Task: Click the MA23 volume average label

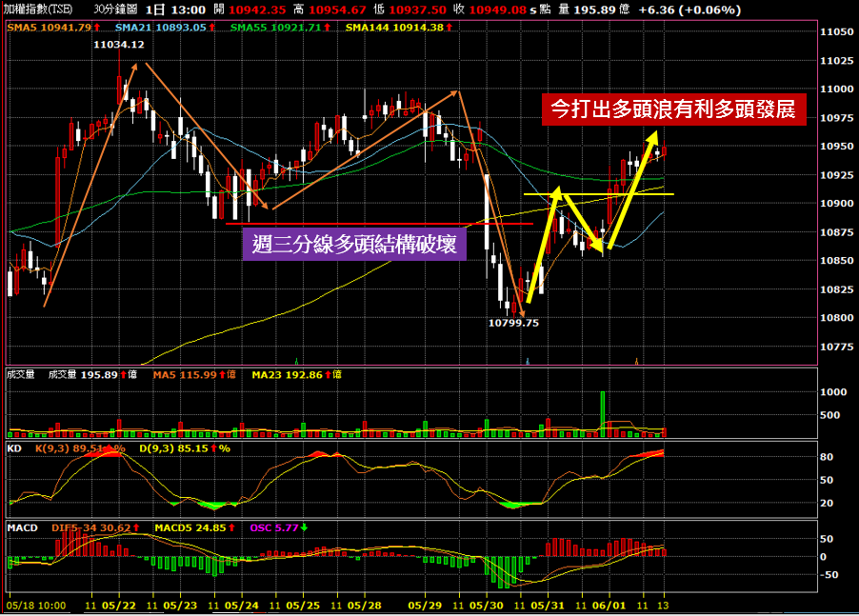Action: pyautogui.click(x=290, y=376)
